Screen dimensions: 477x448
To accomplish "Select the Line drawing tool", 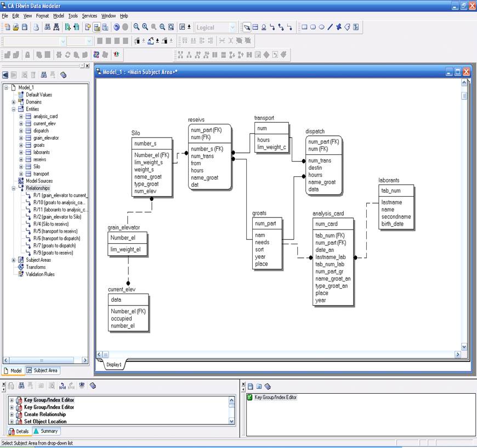I will point(330,27).
